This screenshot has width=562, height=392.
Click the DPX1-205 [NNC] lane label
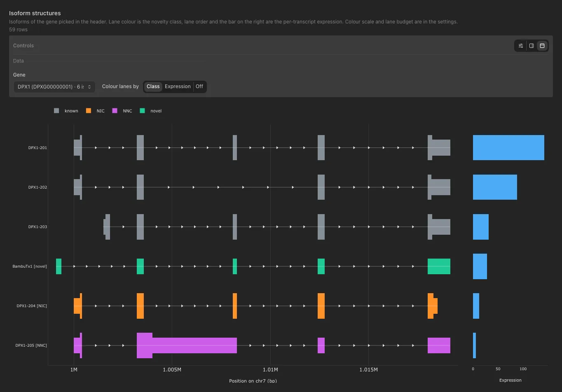[31, 345]
